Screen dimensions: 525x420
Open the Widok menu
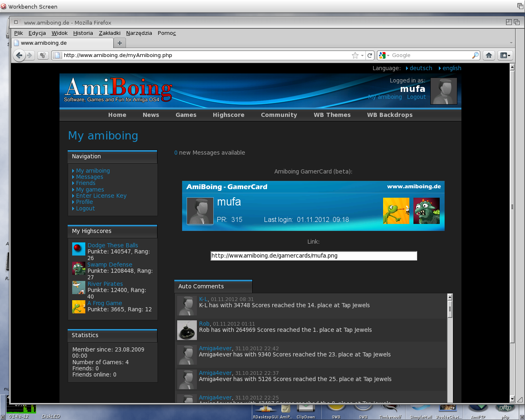[59, 33]
